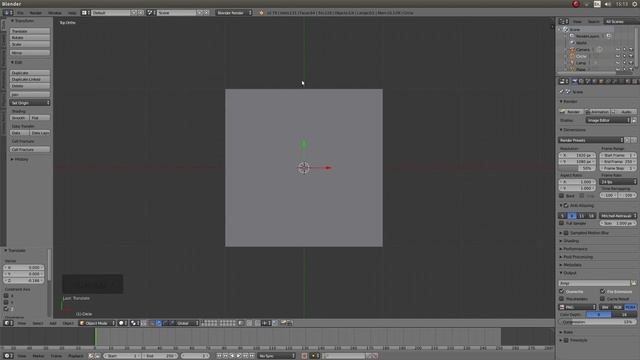Viewport: 640px width, 360px height.
Task: Open the 3D viewport editor type selector
Action: 8,323
